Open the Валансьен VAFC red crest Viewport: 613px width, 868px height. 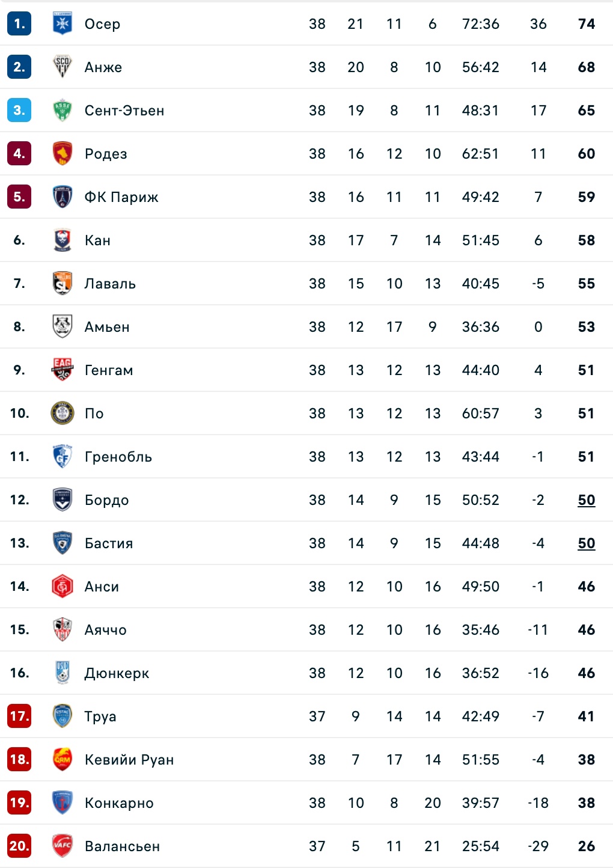pos(63,846)
